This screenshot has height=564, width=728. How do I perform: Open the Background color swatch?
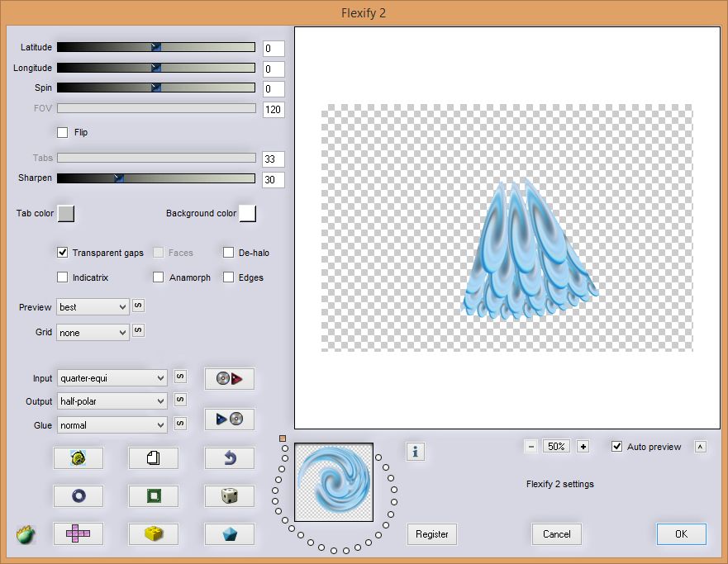coord(247,213)
